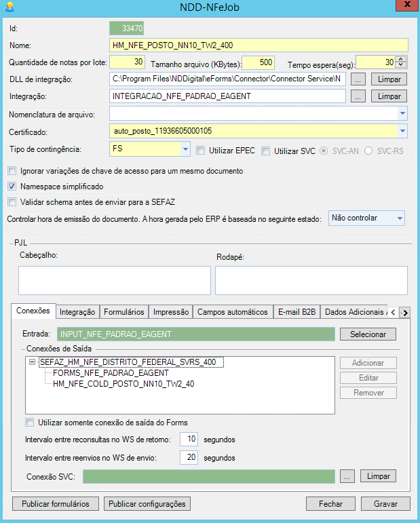This screenshot has width=420, height=523.
Task: Decrease Tempo espera with the down arrow
Action: 400,65
